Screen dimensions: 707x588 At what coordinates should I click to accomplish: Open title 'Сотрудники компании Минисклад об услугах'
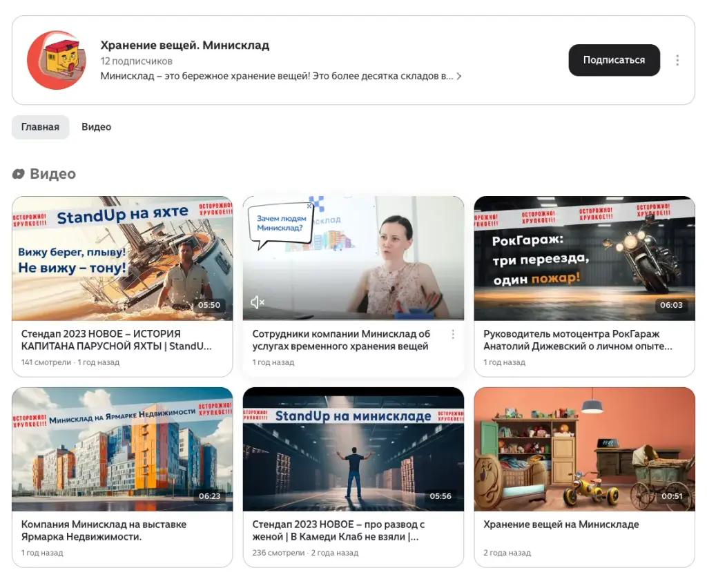(x=341, y=340)
